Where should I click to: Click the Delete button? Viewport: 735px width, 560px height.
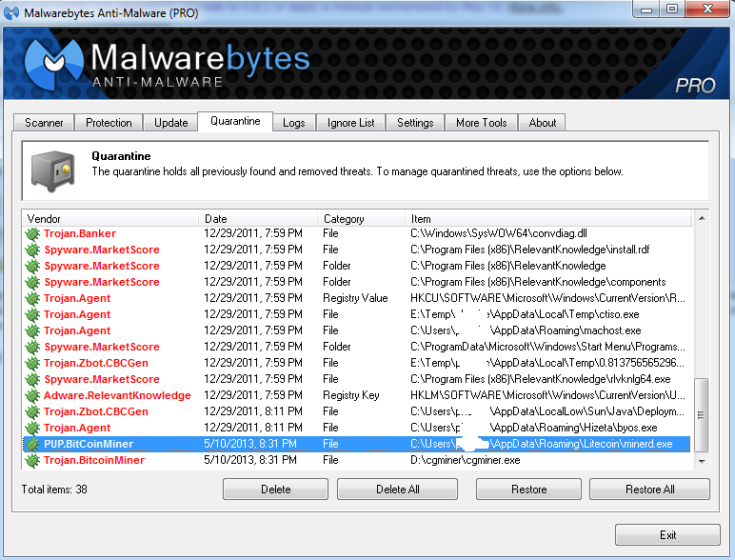[x=276, y=490]
